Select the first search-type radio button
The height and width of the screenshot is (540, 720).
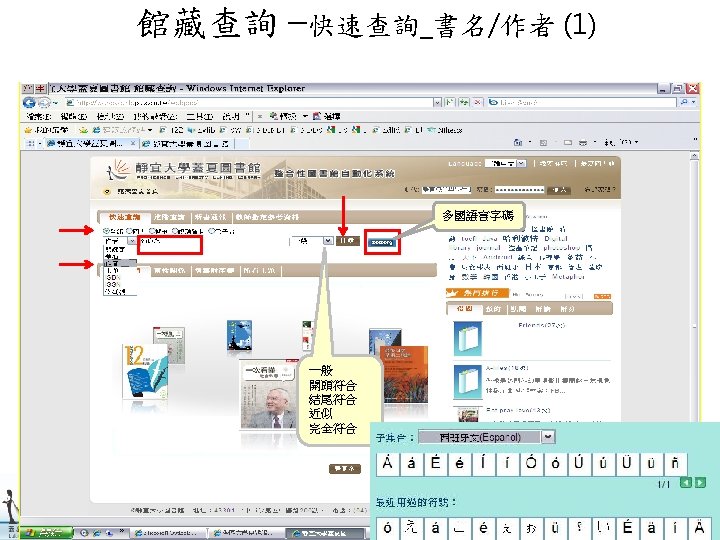click(106, 231)
